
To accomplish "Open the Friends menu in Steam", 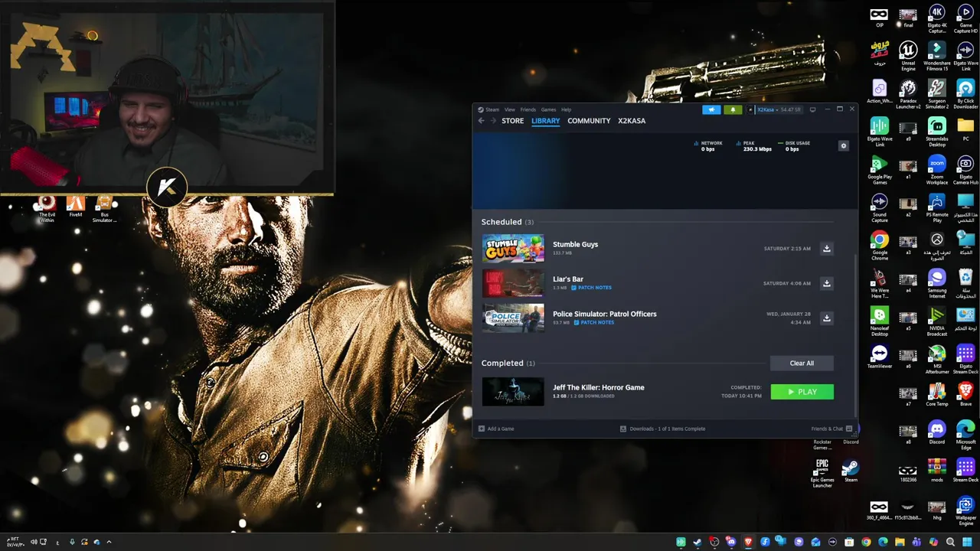I will coord(528,109).
